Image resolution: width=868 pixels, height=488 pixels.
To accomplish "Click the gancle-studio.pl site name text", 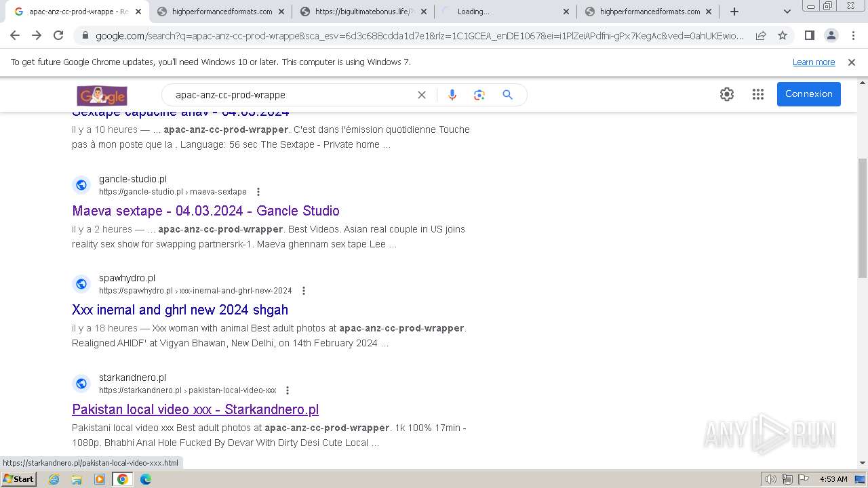I will tap(133, 179).
